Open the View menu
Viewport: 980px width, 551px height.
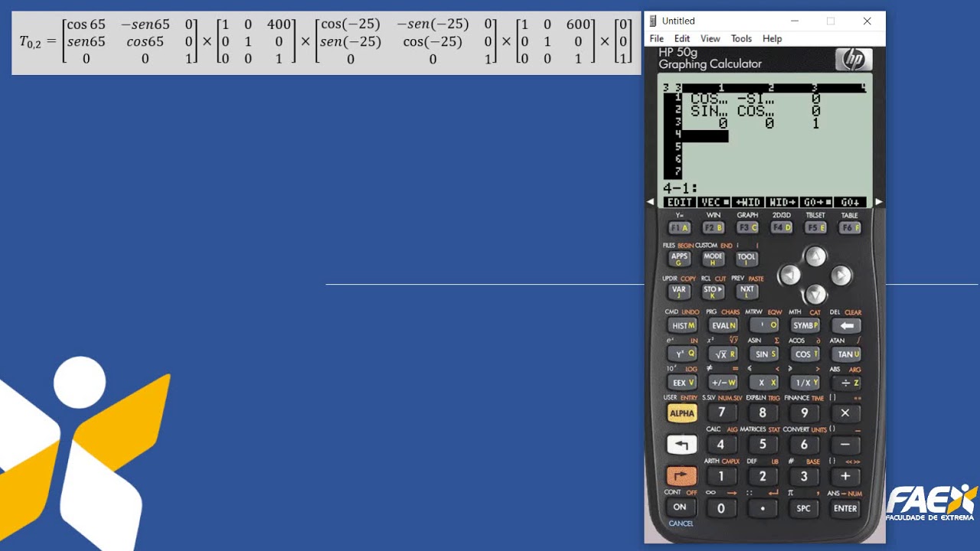pos(710,38)
